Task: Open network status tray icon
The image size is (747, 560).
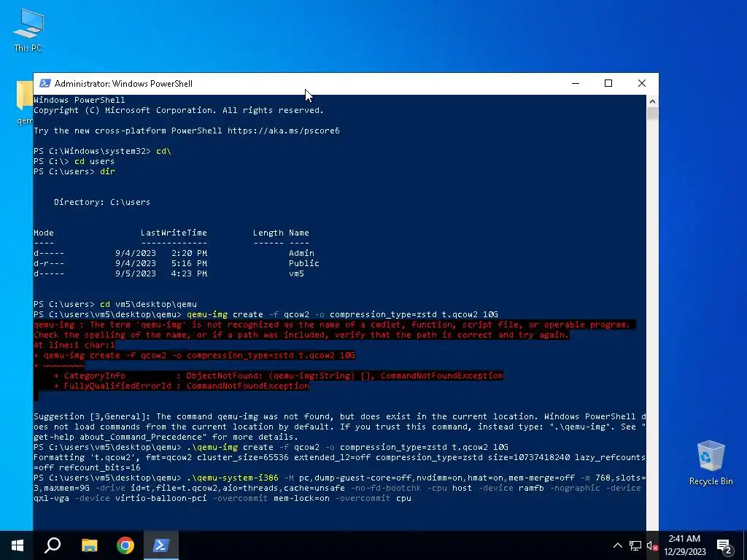Action: 635,545
